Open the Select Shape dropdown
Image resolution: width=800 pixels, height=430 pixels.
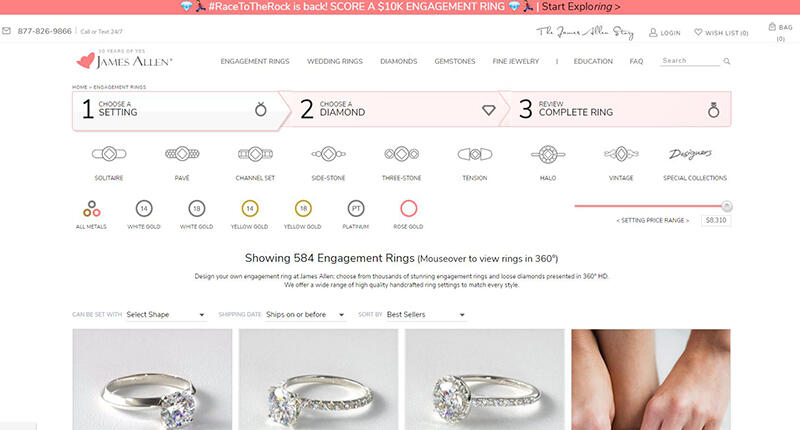(x=166, y=315)
